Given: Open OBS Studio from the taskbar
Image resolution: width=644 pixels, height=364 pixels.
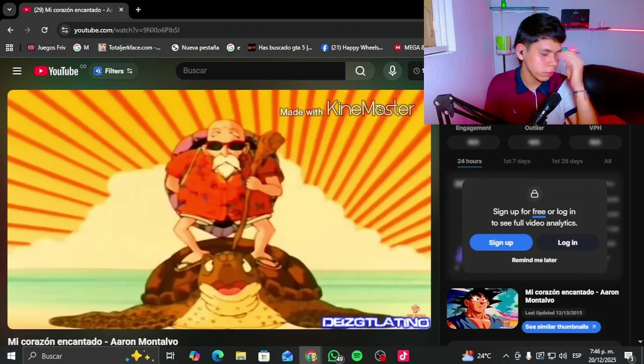Looking at the screenshot, I should pyautogui.click(x=380, y=356).
